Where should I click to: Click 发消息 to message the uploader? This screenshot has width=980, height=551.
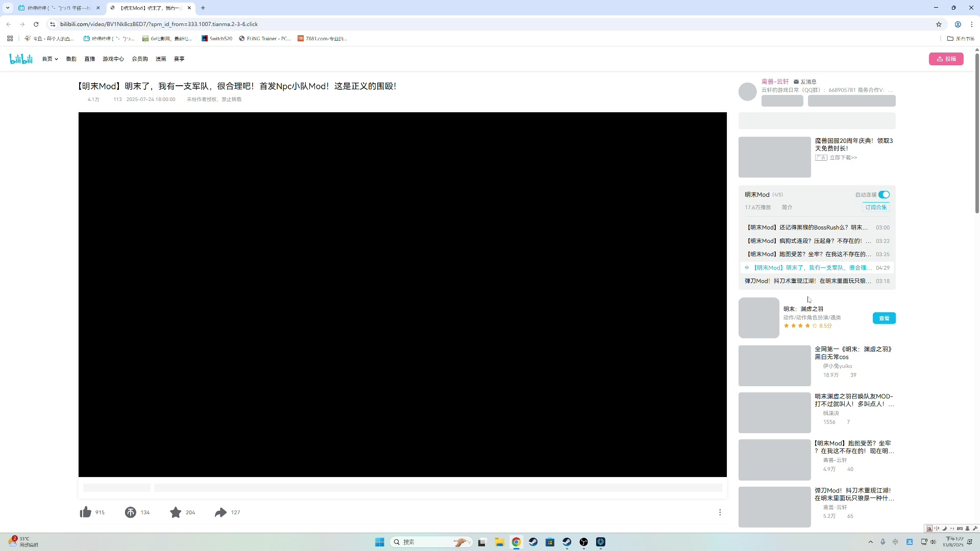pos(808,82)
